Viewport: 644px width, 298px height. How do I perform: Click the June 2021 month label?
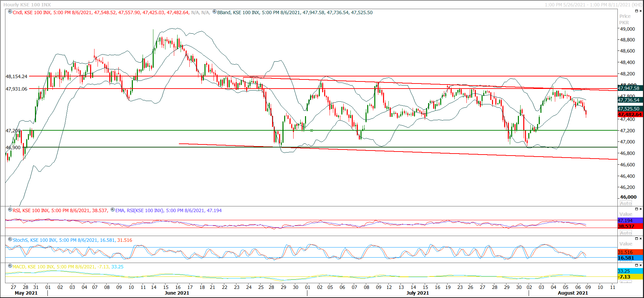[x=177, y=293]
